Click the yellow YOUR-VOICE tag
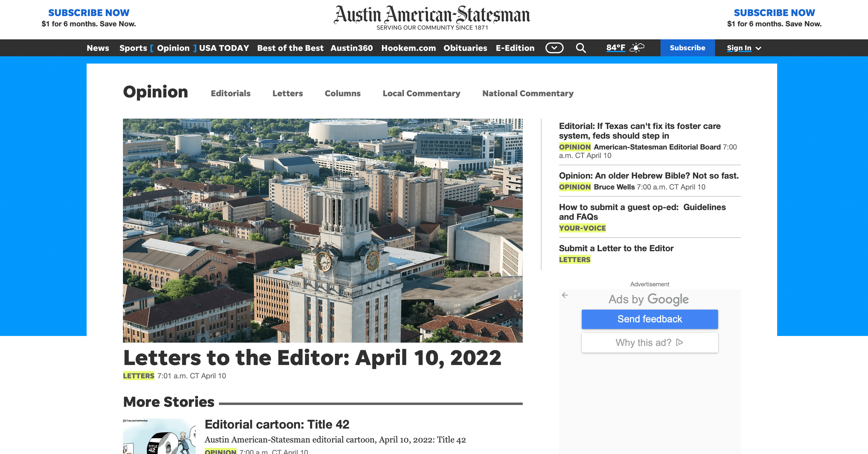The width and height of the screenshot is (868, 454). point(582,228)
